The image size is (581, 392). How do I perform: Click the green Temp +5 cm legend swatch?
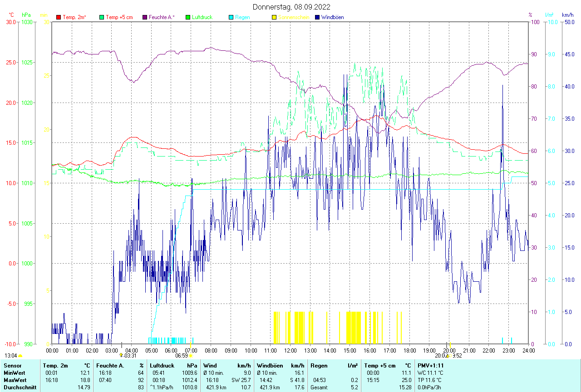(x=102, y=17)
